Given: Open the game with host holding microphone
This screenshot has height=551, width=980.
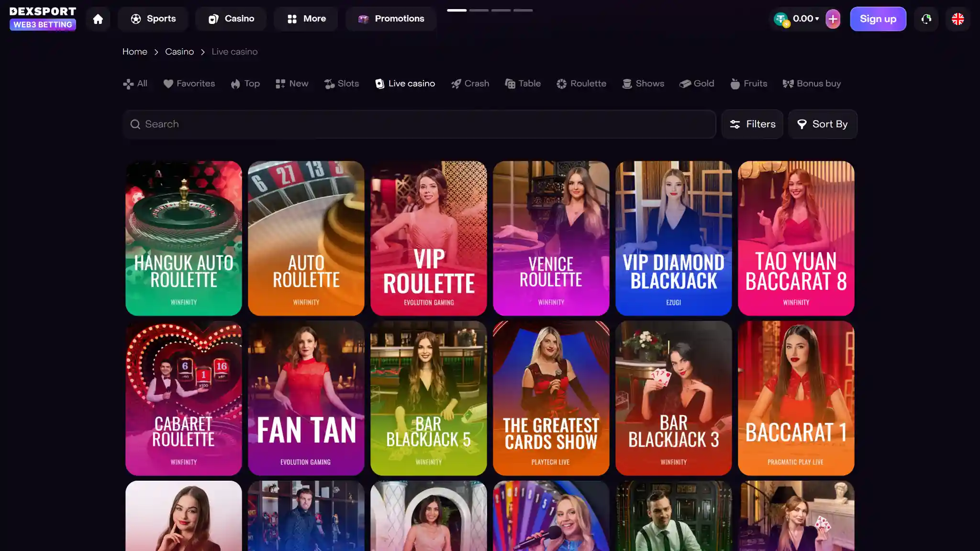Looking at the screenshot, I should [x=551, y=516].
